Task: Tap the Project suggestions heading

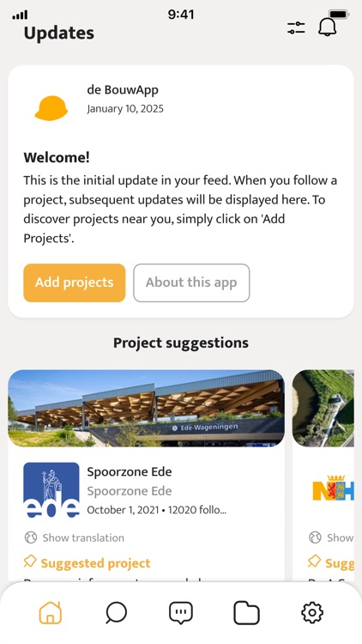Action: pyautogui.click(x=181, y=343)
